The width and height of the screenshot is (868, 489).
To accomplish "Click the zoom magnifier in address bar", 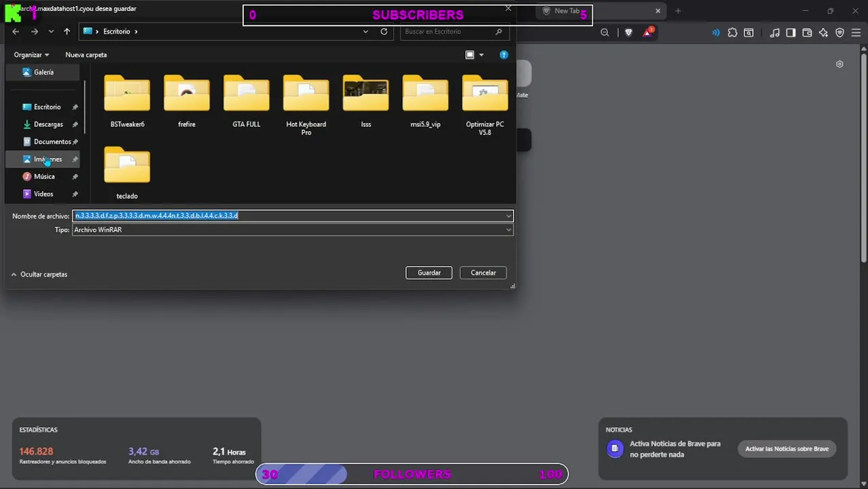I will click(604, 33).
